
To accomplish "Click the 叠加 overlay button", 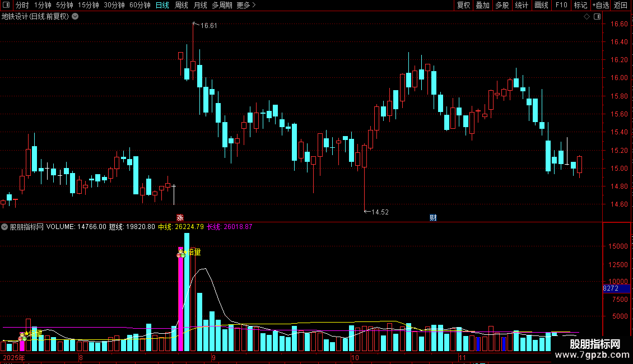I will pyautogui.click(x=482, y=5).
